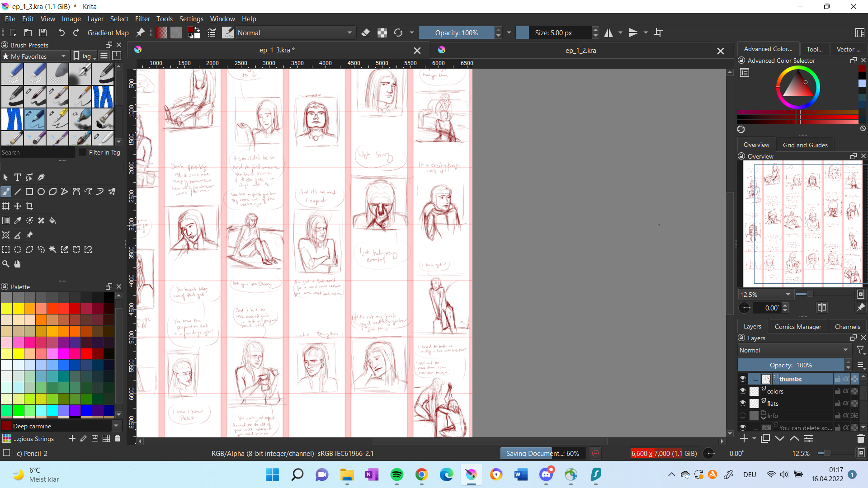Pick the Fill bucket tool
Screen dimensions: 868x488
53,221
